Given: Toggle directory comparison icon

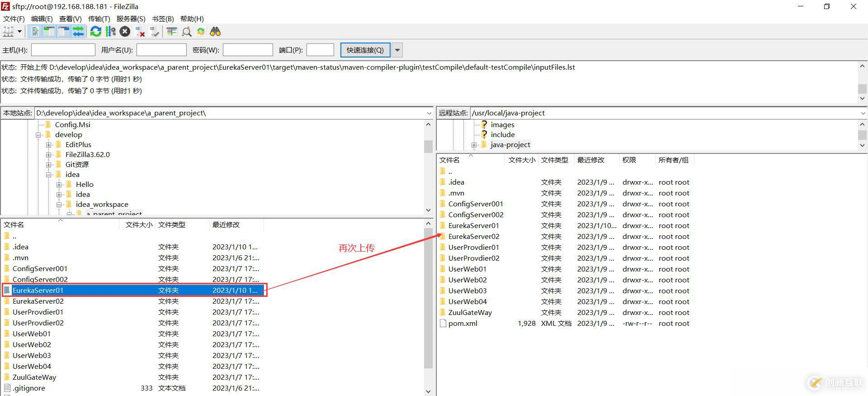Looking at the screenshot, I should pos(186,32).
